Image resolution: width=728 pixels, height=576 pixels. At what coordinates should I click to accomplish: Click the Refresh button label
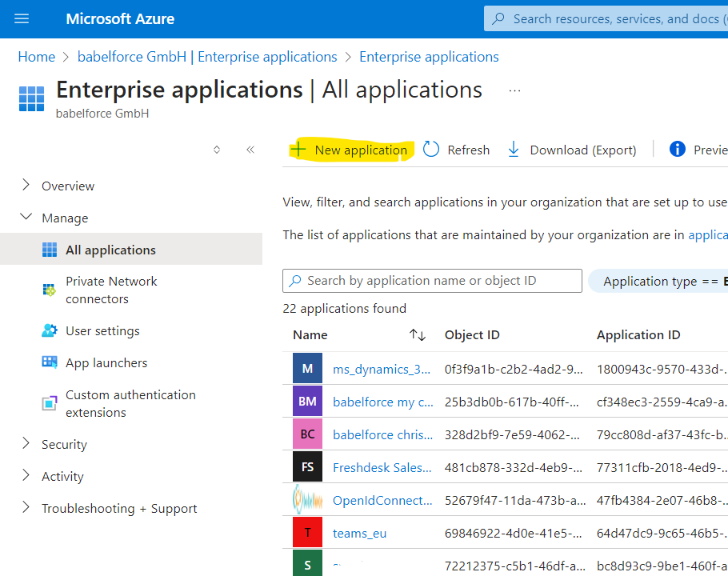pos(469,150)
